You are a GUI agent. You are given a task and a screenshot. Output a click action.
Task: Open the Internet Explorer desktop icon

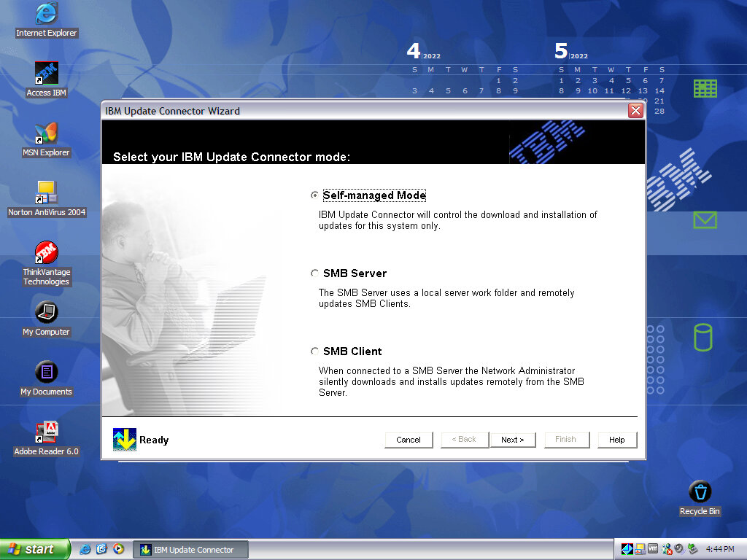pyautogui.click(x=47, y=13)
